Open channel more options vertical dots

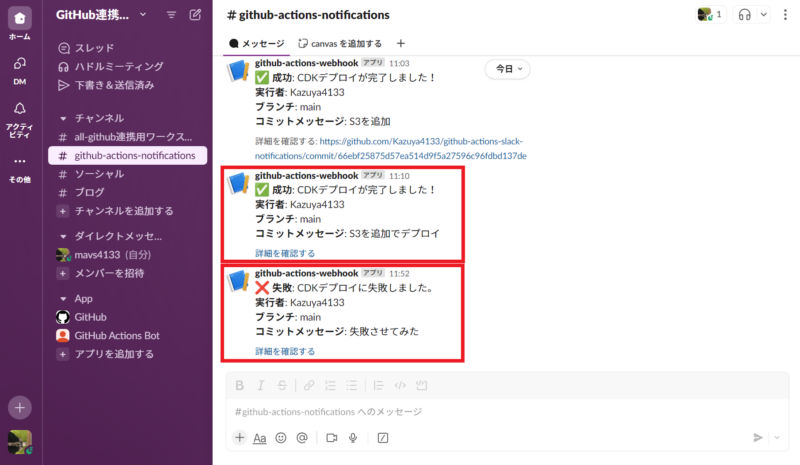pos(785,15)
